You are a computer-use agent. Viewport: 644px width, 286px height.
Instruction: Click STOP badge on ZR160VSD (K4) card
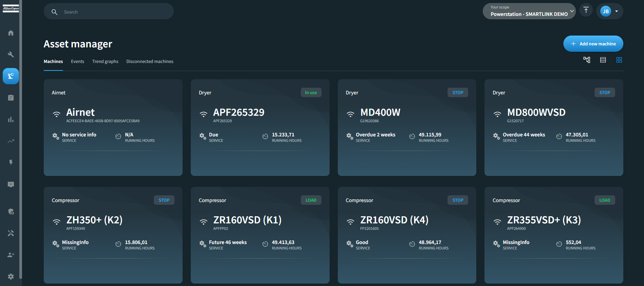click(x=458, y=200)
